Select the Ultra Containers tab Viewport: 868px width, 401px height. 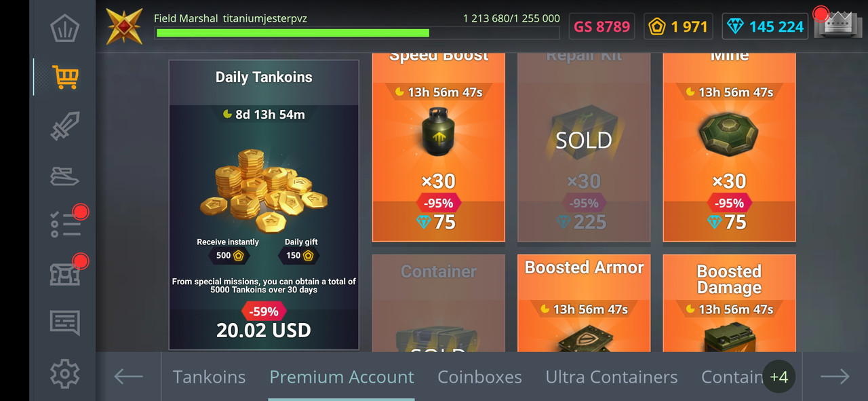pyautogui.click(x=612, y=377)
